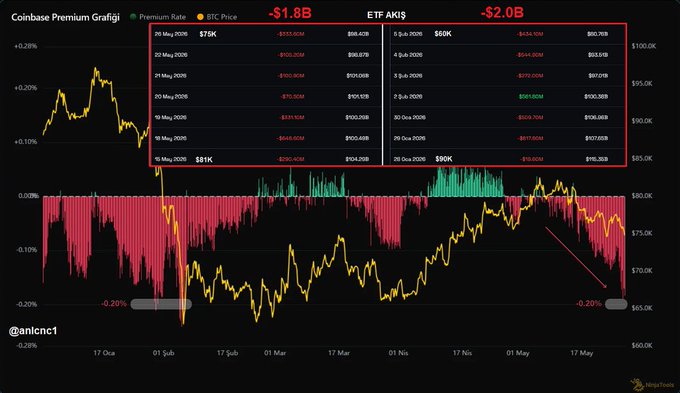This screenshot has height=393, width=680.
Task: Click the 17 May date on x-axis
Action: (582, 353)
